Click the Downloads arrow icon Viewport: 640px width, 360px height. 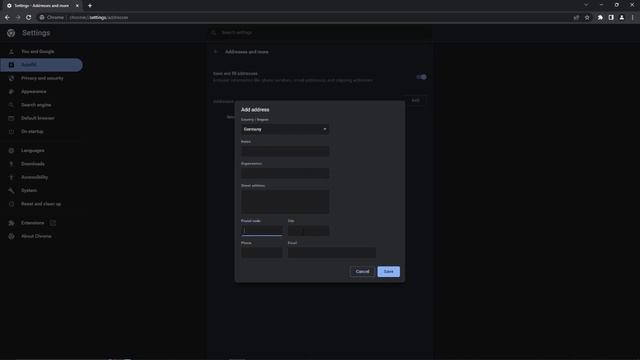11,164
